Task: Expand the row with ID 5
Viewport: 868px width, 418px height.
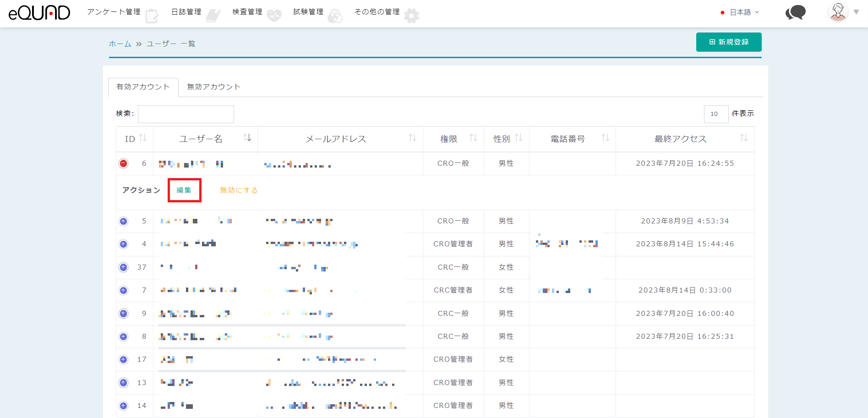Action: 123,221
